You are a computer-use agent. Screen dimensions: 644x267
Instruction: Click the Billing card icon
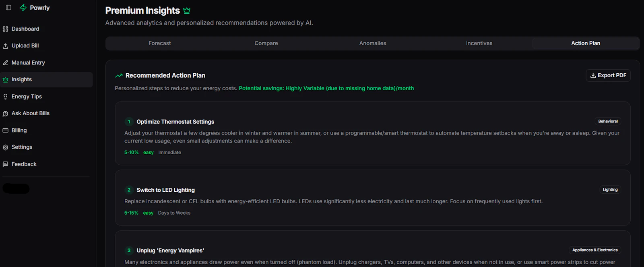tap(5, 130)
